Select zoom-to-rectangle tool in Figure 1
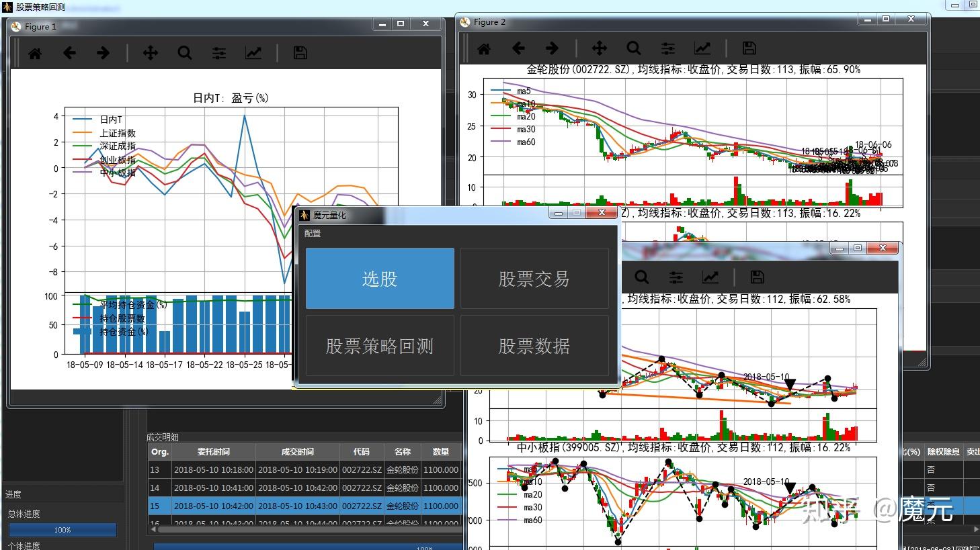 click(x=184, y=52)
